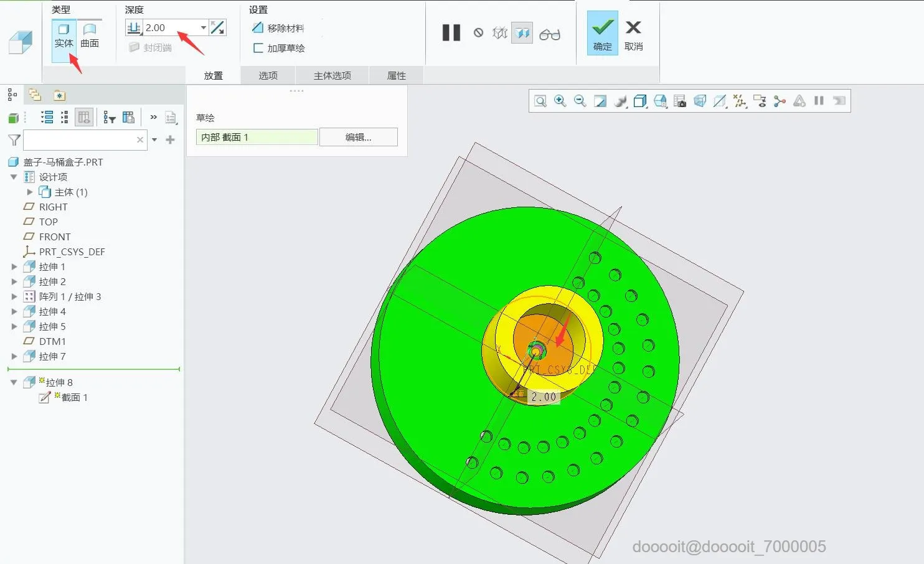Select the 内部 截面 1 sketch collector

(x=257, y=137)
